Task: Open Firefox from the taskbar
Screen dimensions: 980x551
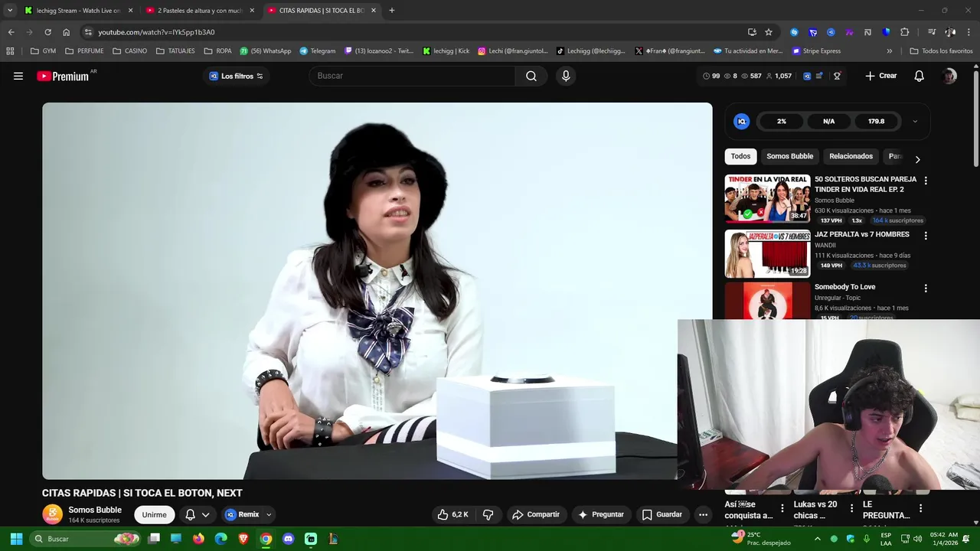Action: [198, 539]
